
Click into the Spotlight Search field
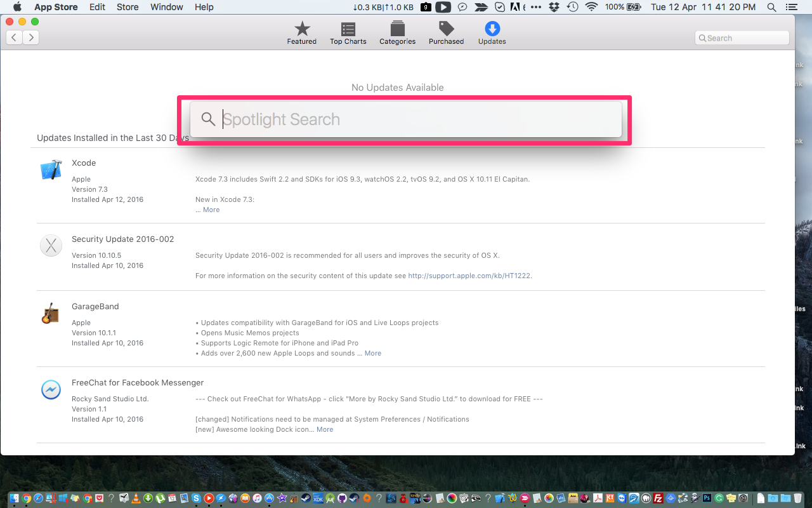click(x=406, y=119)
